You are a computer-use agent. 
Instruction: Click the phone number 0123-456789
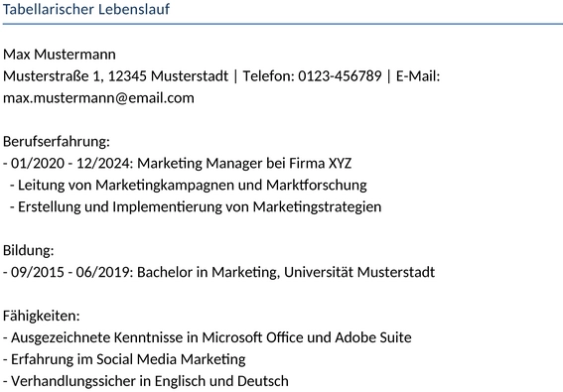pyautogui.click(x=340, y=76)
